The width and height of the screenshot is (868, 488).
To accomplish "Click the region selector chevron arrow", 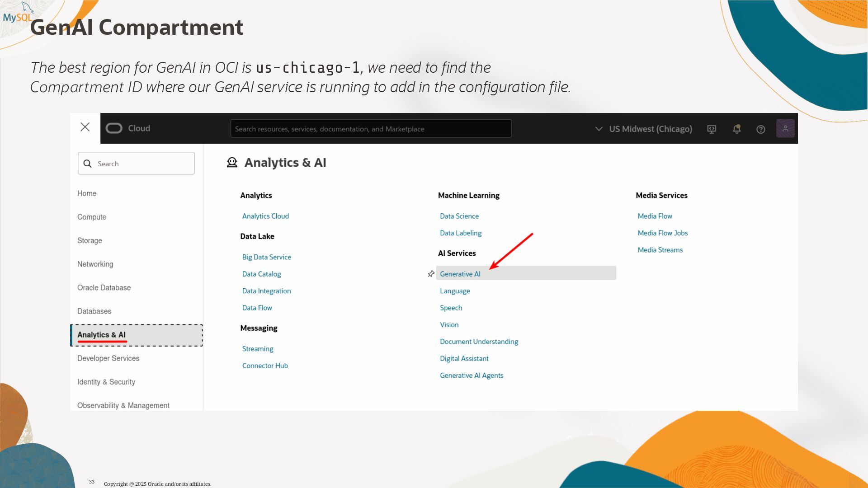I will (599, 129).
